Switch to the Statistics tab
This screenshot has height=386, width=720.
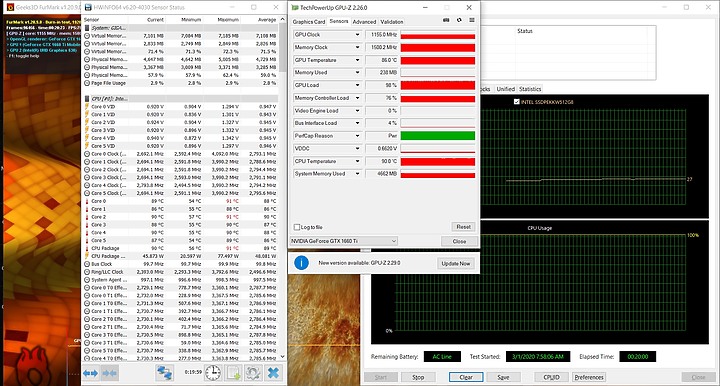530,89
